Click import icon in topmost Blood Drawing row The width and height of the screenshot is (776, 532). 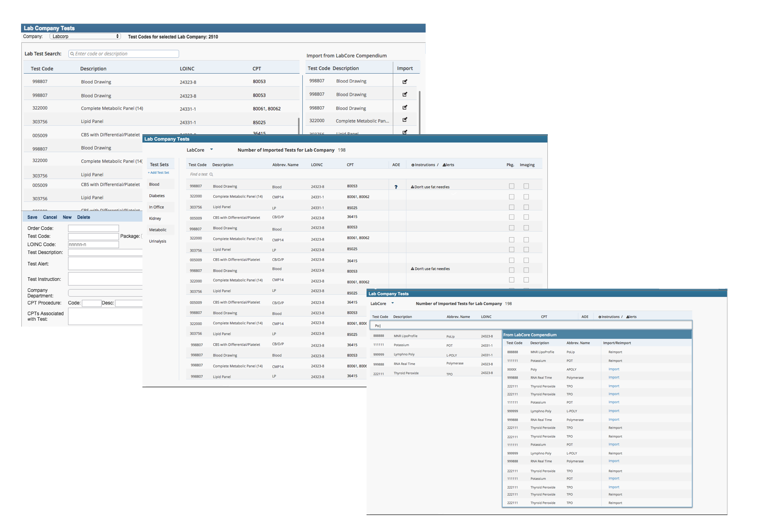(405, 81)
